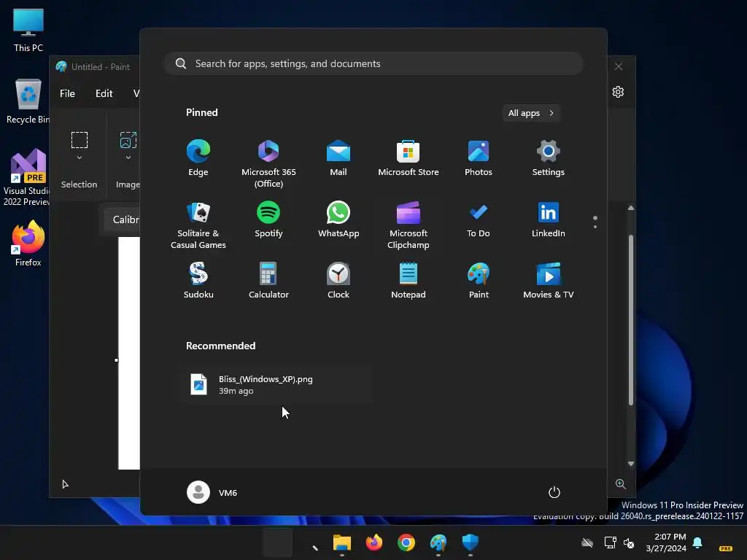This screenshot has height=560, width=747.
Task: Open recommended file Bliss_(Windows_XP).png
Action: pyautogui.click(x=278, y=385)
